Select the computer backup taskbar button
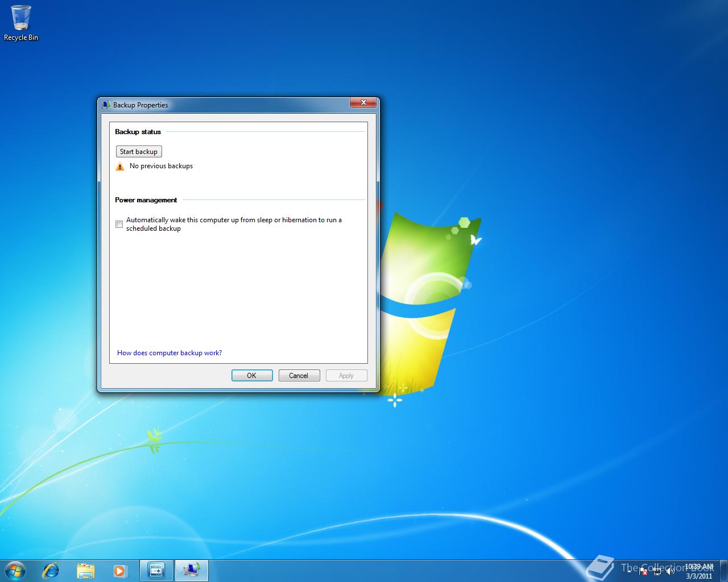Viewport: 728px width, 582px height. (x=192, y=570)
